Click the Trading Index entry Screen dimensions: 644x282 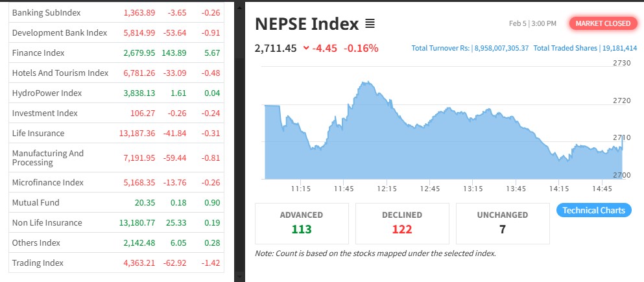coord(38,263)
